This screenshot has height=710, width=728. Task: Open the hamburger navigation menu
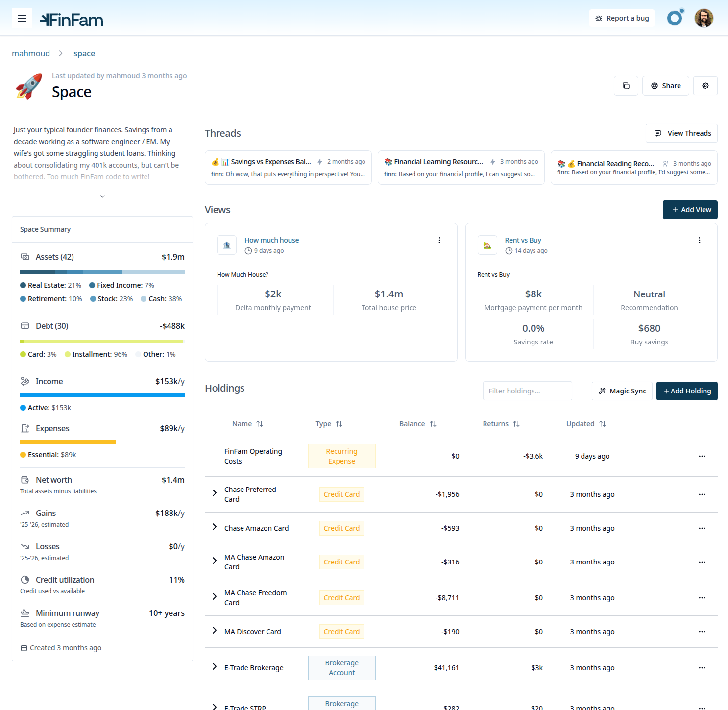[22, 18]
